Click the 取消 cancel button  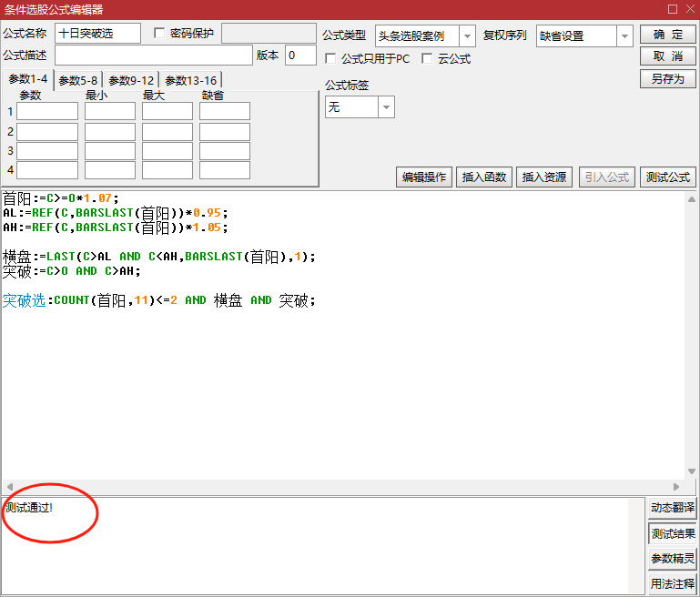tap(668, 56)
